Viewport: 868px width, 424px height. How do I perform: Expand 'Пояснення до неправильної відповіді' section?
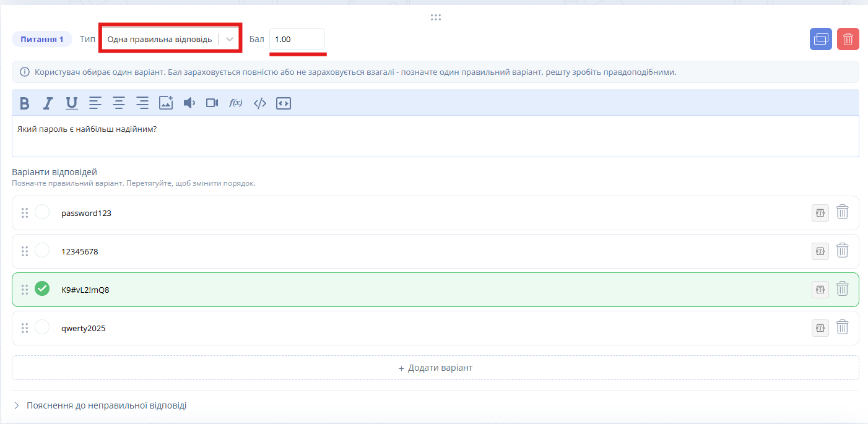[x=100, y=406]
